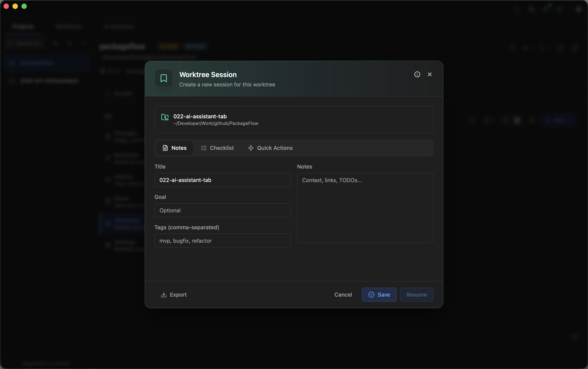Close the Worktree Session dialog
Image resolution: width=588 pixels, height=369 pixels.
click(430, 74)
